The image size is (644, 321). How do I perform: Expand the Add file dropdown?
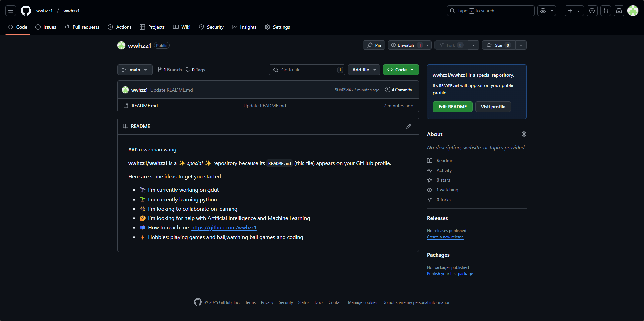[364, 70]
